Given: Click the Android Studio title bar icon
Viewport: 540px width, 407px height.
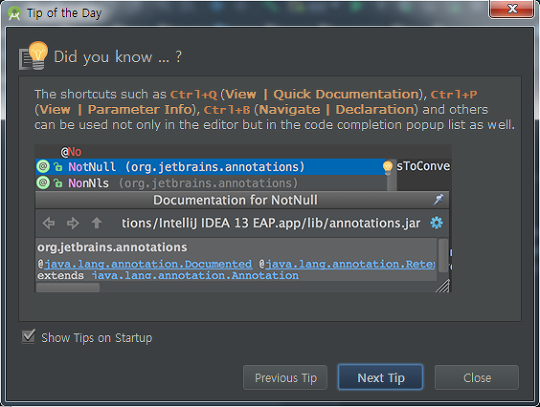Looking at the screenshot, I should click(x=14, y=13).
